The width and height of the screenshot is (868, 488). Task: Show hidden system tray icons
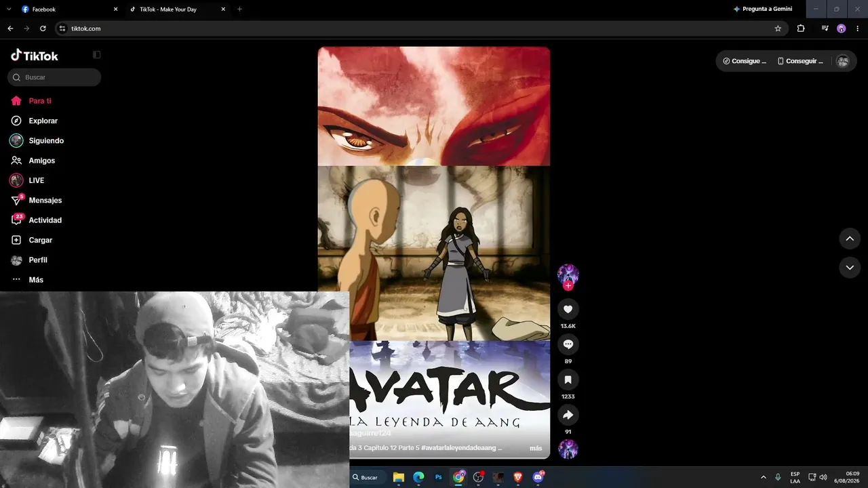(764, 477)
